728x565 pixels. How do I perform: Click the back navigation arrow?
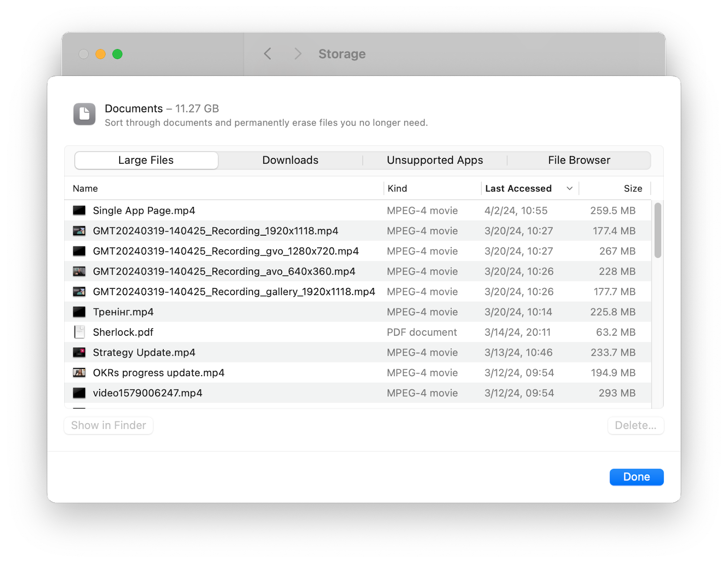(x=268, y=54)
